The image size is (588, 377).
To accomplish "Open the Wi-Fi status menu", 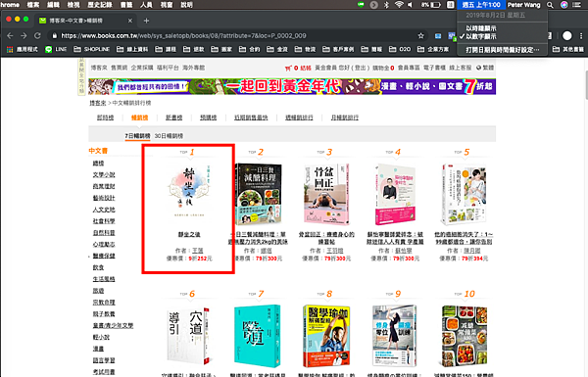I will 399,5.
